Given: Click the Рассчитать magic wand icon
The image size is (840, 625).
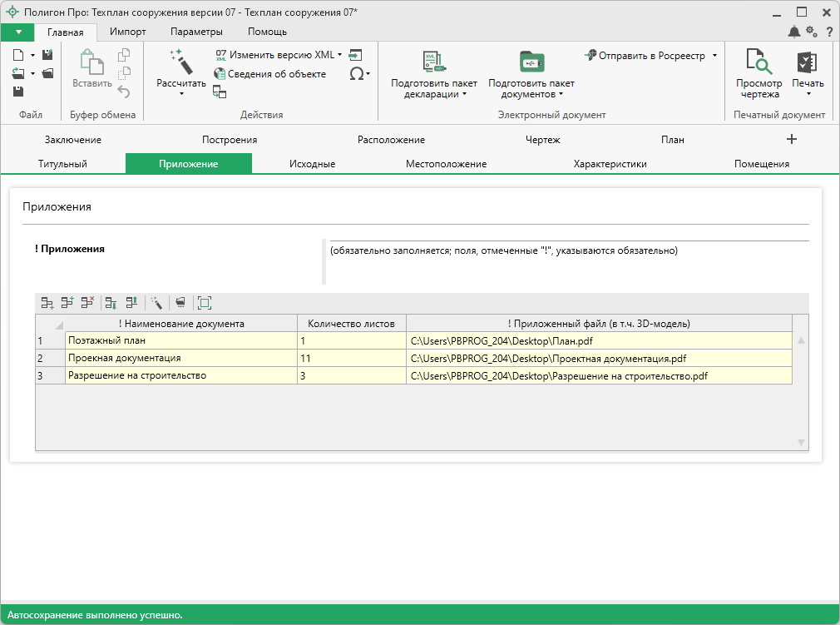Looking at the screenshot, I should (x=180, y=62).
